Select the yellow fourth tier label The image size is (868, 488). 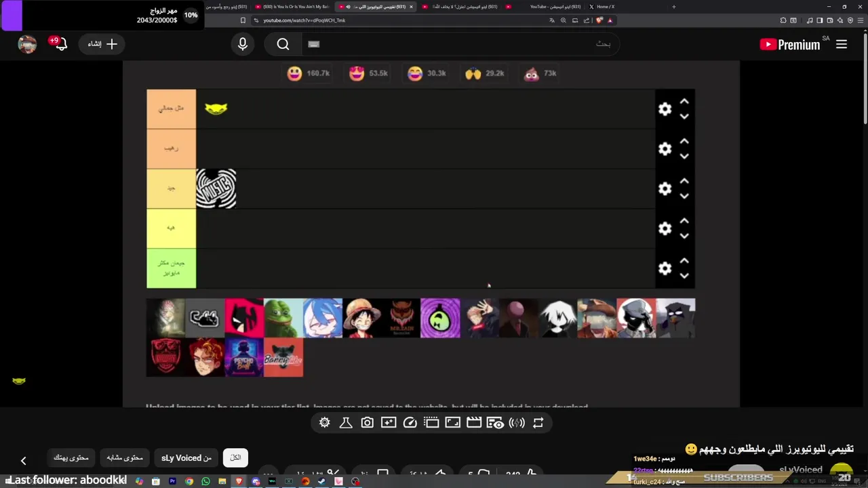coord(171,228)
